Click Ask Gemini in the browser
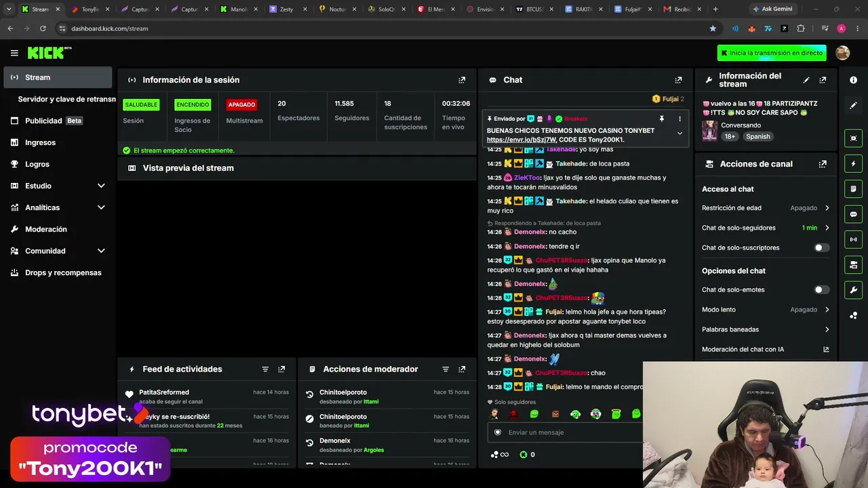The height and width of the screenshot is (488, 868). click(x=772, y=9)
